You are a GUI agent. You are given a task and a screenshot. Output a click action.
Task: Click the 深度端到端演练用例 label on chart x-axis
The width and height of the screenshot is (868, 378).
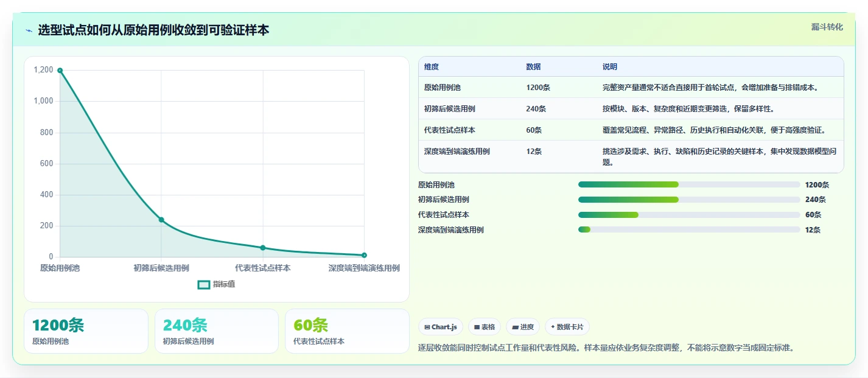pyautogui.click(x=364, y=268)
